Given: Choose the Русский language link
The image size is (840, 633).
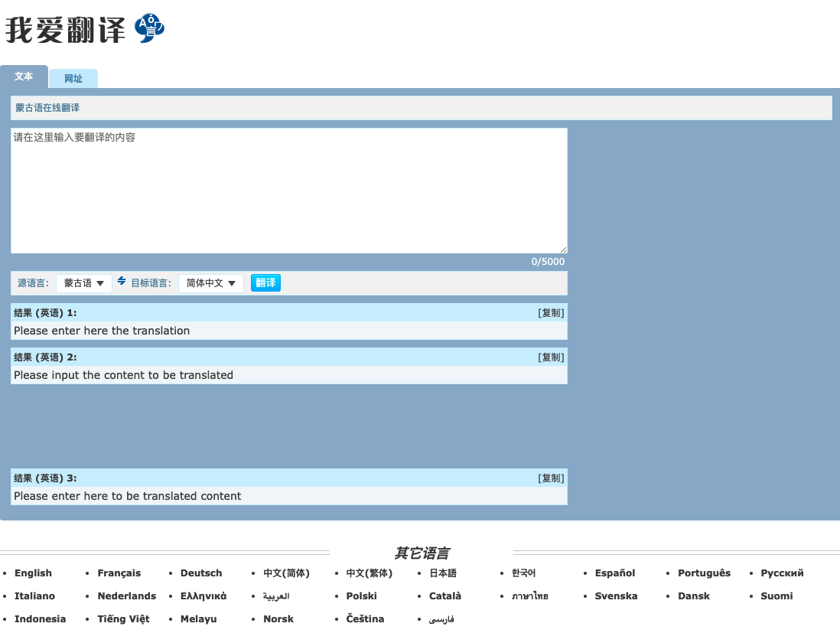Looking at the screenshot, I should (782, 573).
